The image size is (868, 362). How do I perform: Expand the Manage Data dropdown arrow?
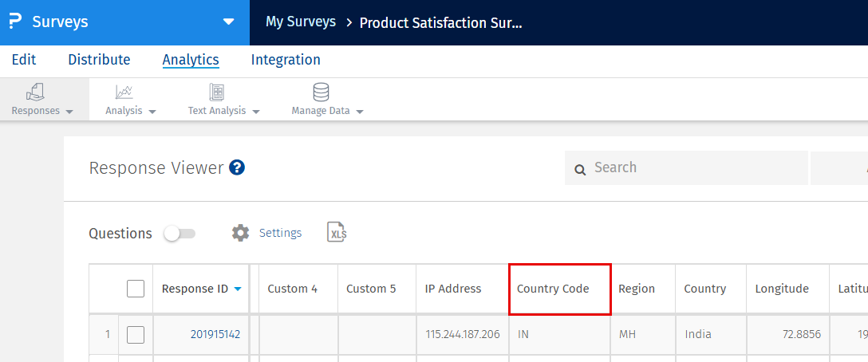[x=360, y=112]
